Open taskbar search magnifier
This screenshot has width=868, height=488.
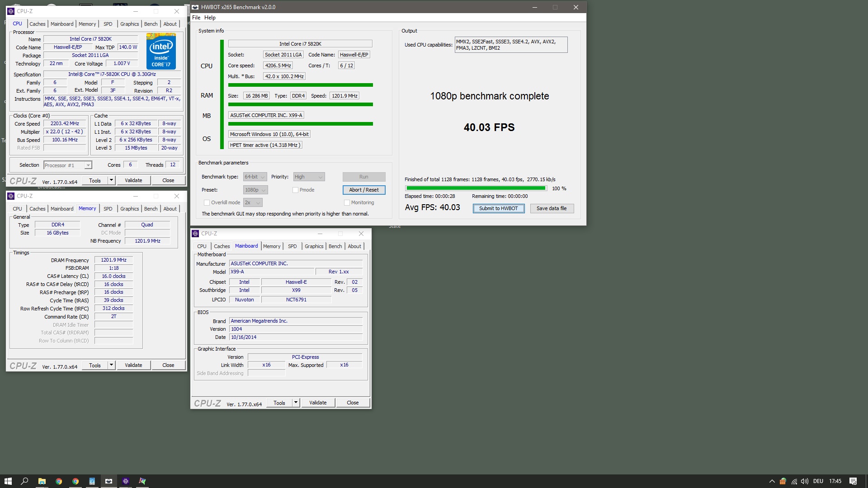(25, 481)
